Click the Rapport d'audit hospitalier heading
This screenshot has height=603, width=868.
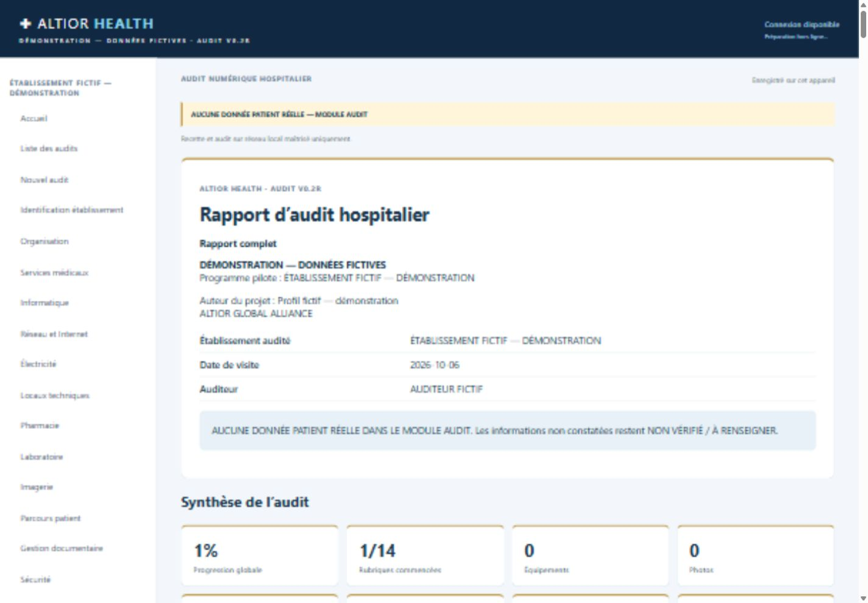[x=314, y=214]
